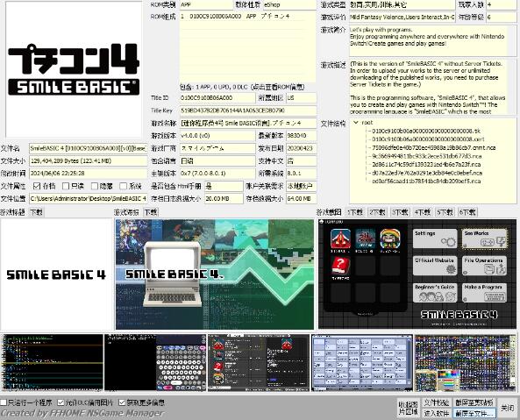520x420 pixels.
Task: Click the 存档数据大小 field showing 64.00 MB
Action: tap(301, 198)
